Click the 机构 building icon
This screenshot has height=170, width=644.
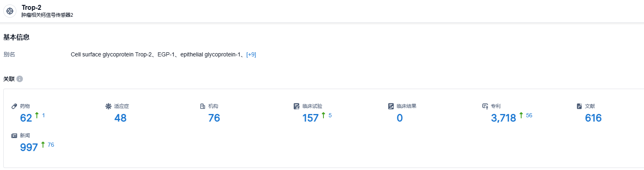[203, 106]
